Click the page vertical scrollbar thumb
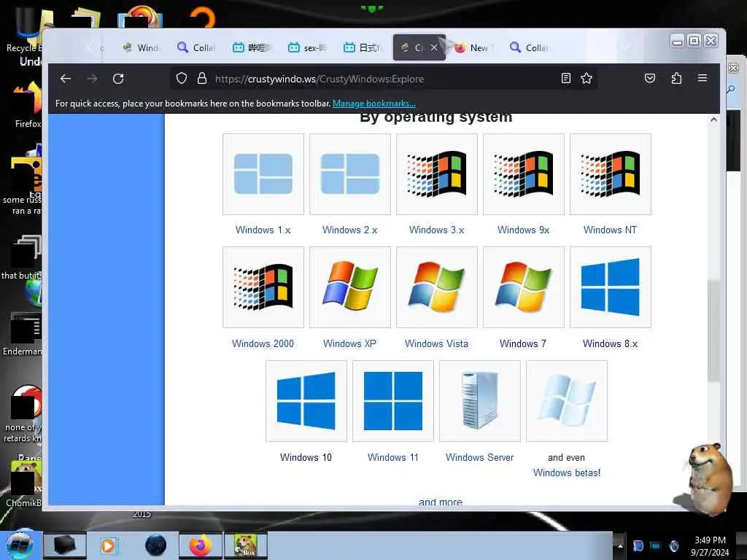 click(713, 330)
